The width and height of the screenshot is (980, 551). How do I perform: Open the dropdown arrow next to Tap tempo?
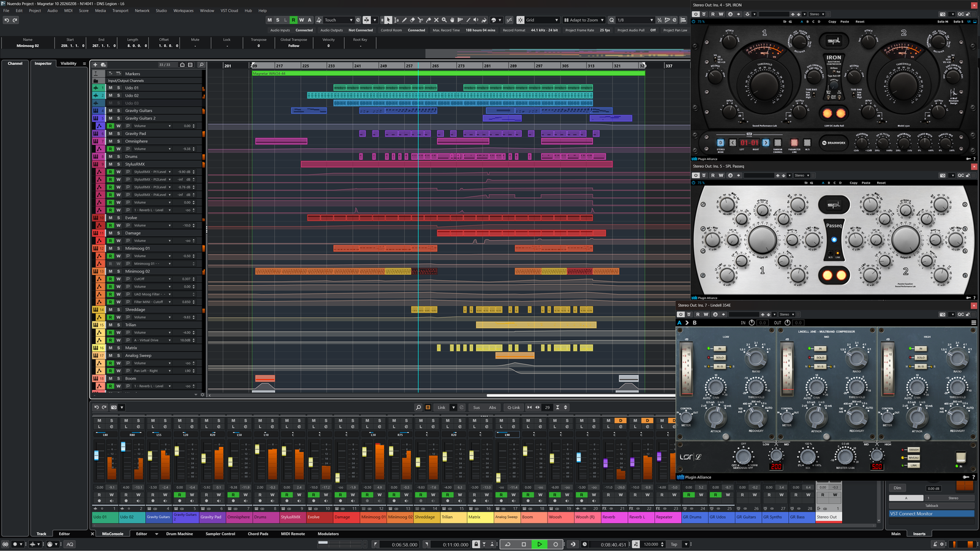pyautogui.click(x=686, y=544)
